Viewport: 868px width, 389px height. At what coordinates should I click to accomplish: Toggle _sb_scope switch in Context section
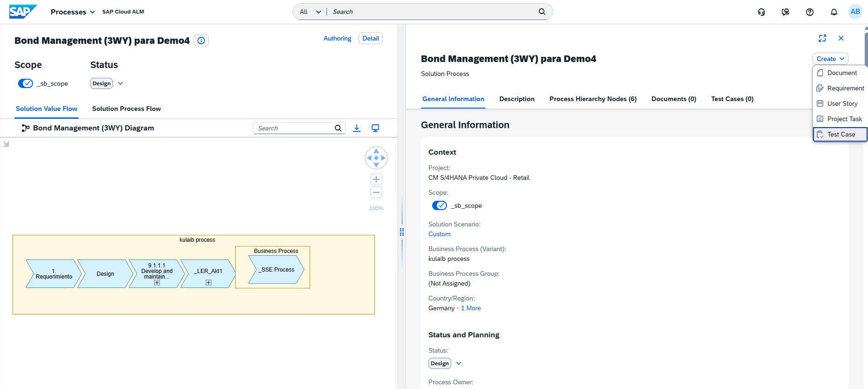click(440, 205)
